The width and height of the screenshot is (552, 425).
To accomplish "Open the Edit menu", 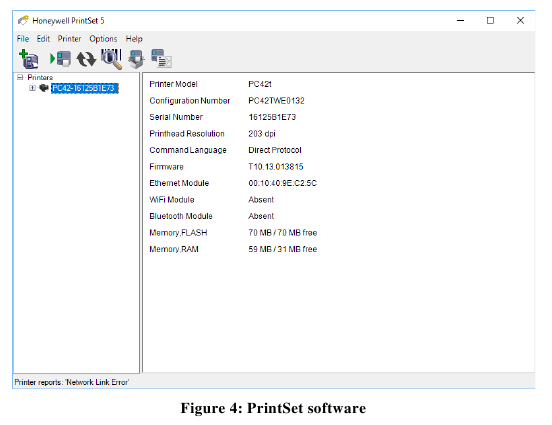I will [x=43, y=39].
